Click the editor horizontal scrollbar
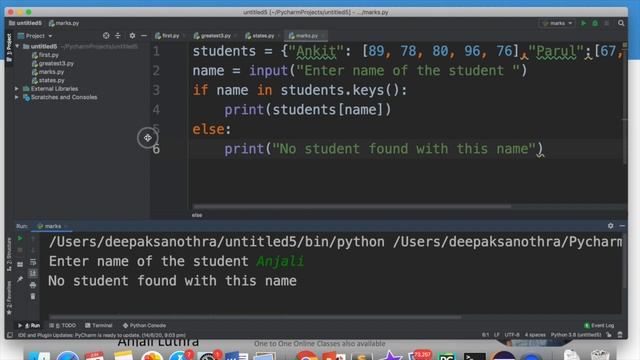The image size is (640, 360). (351, 207)
